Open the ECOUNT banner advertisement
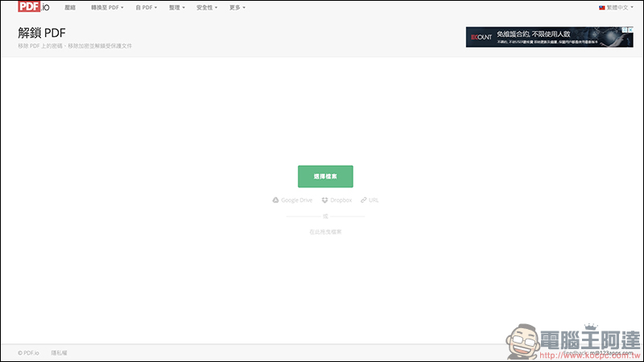The image size is (644, 362). [549, 37]
